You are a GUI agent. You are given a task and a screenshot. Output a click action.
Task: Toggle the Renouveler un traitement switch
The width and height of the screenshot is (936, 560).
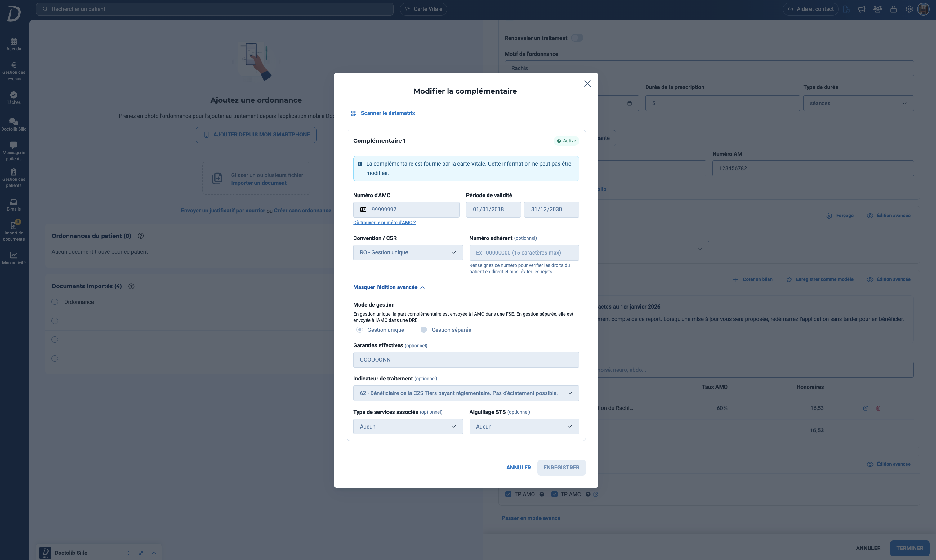(x=577, y=38)
